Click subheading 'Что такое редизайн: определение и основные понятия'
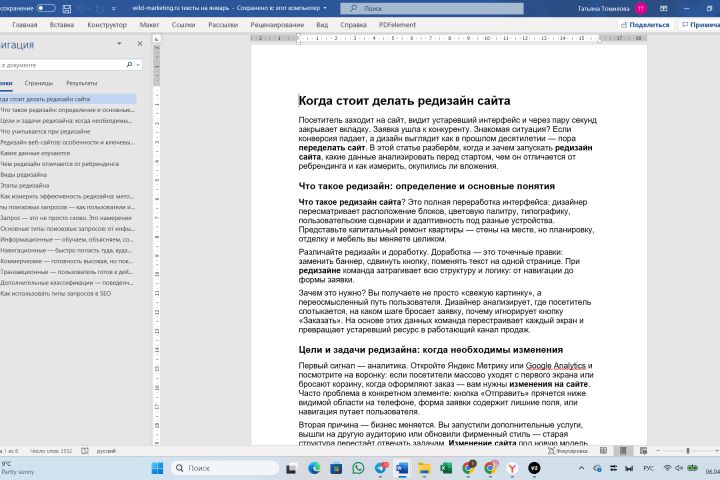720x480 pixels. [x=427, y=186]
